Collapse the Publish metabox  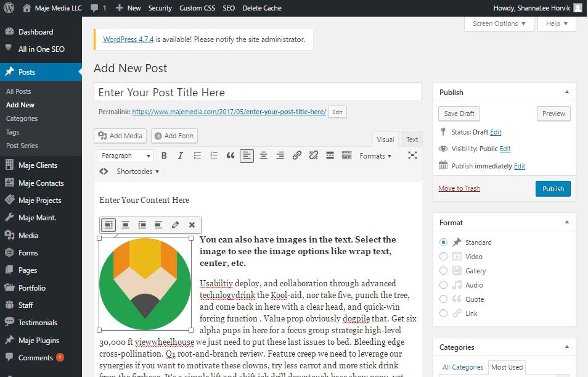(567, 92)
